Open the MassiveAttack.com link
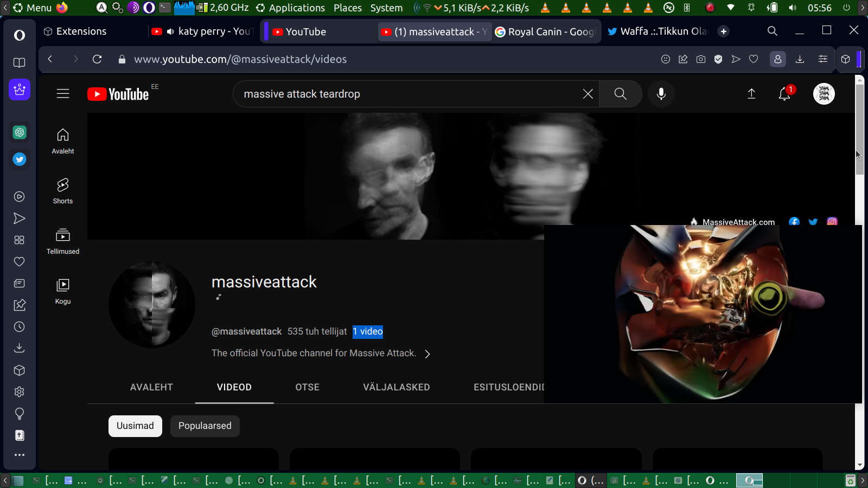Screen dimensions: 868x488 click(738, 222)
